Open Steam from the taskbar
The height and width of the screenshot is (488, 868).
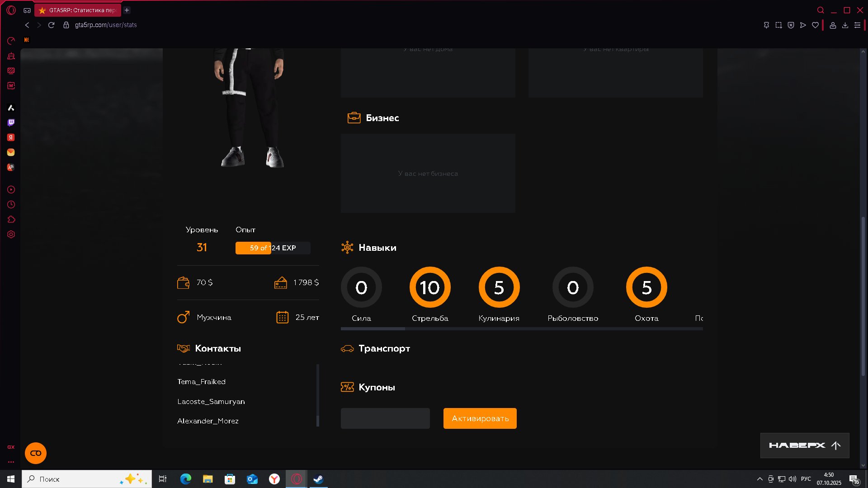[318, 479]
